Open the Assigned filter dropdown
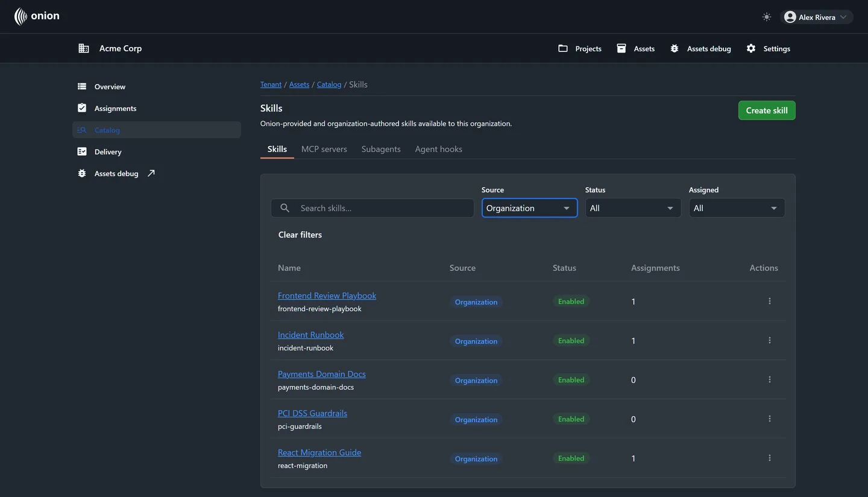The height and width of the screenshot is (497, 868). (737, 208)
